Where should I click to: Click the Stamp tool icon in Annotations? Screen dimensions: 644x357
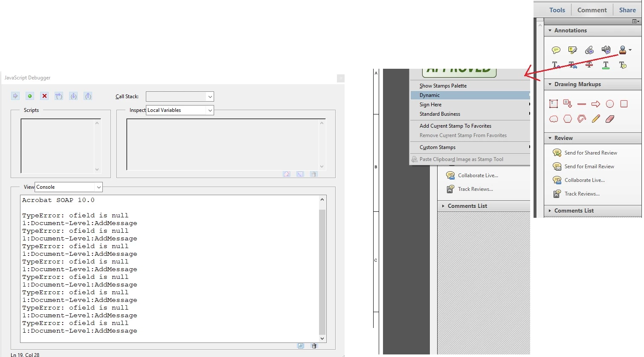(x=623, y=50)
